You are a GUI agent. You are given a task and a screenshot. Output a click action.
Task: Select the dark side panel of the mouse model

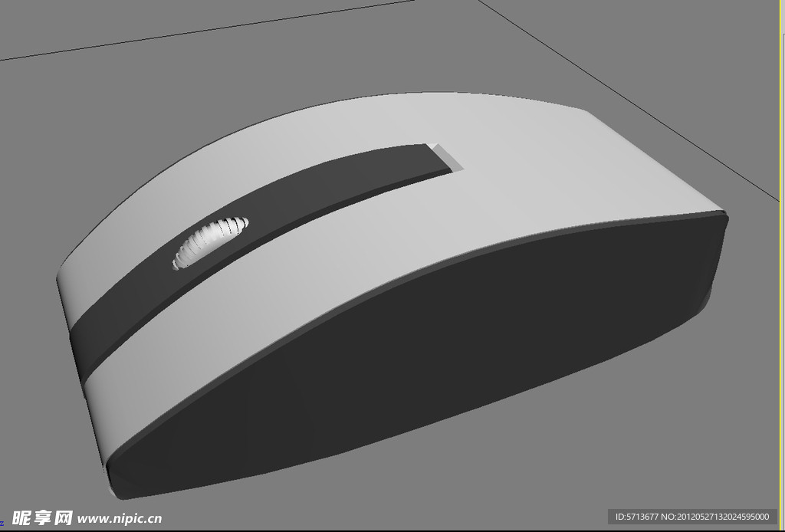(x=417, y=355)
